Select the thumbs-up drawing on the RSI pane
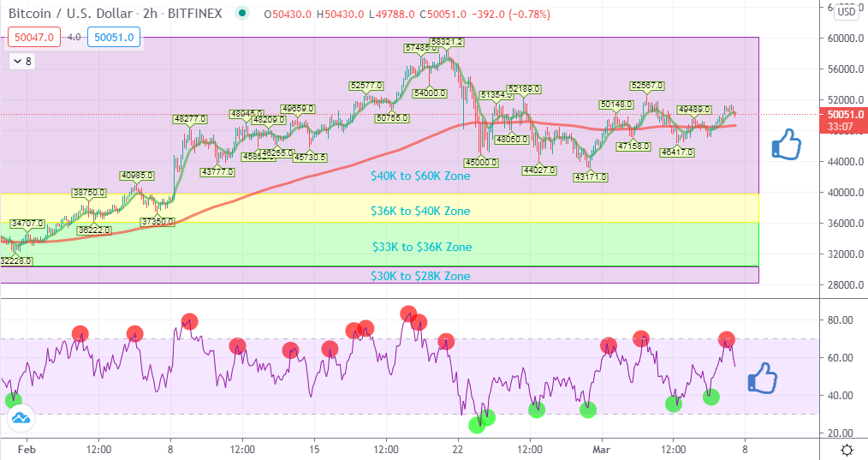 763,379
